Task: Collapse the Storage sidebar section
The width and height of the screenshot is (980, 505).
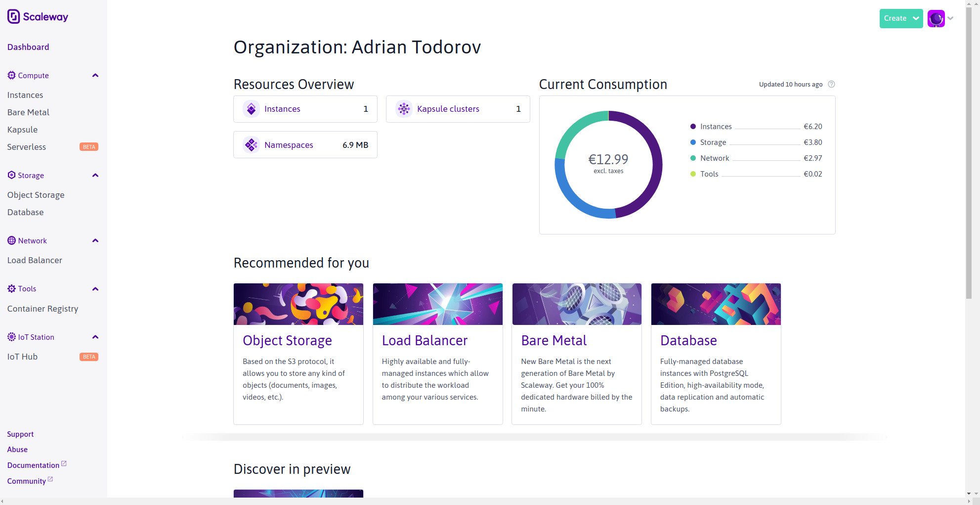Action: 95,175
